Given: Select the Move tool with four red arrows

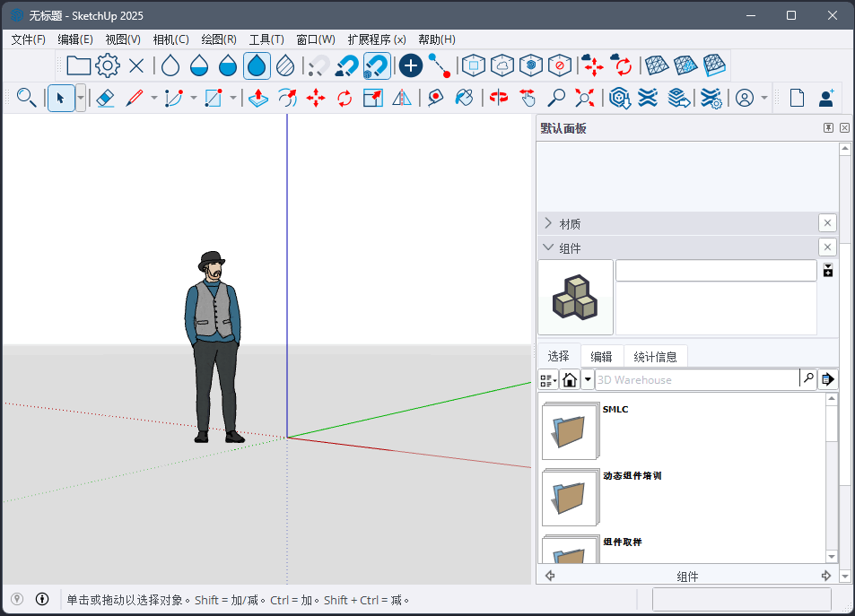Looking at the screenshot, I should pos(316,98).
